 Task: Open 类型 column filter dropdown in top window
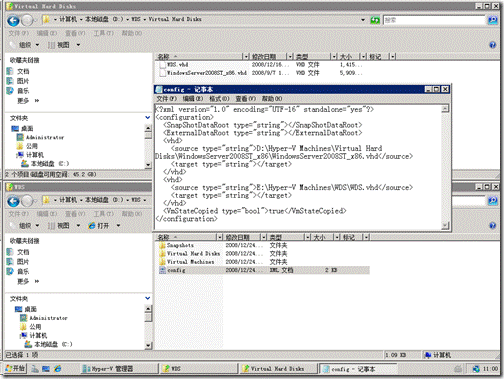click(x=333, y=57)
